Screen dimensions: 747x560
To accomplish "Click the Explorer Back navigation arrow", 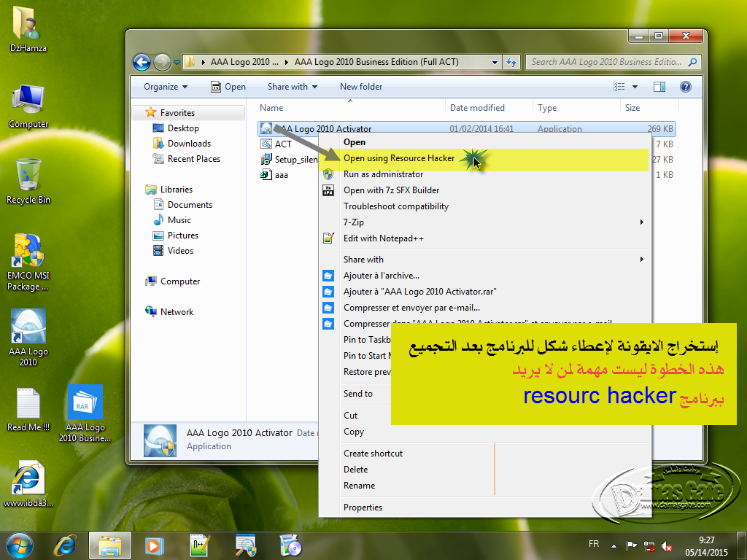I will (142, 62).
